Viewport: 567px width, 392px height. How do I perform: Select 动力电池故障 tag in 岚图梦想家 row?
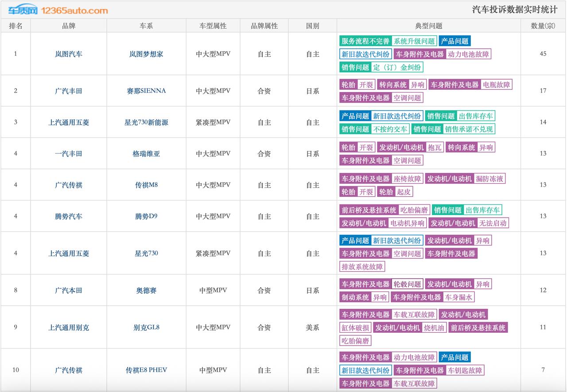pos(469,54)
